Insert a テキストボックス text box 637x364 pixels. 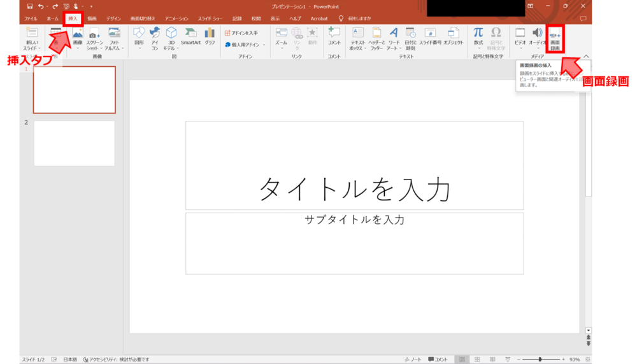(x=358, y=39)
